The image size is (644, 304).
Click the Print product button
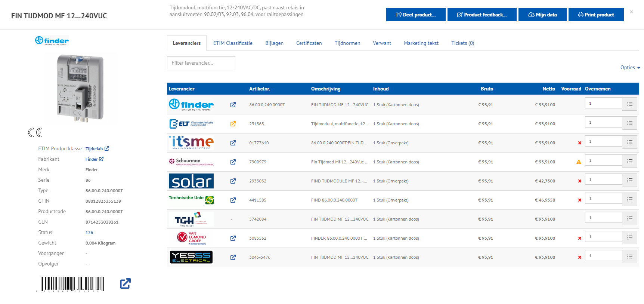[x=596, y=15]
